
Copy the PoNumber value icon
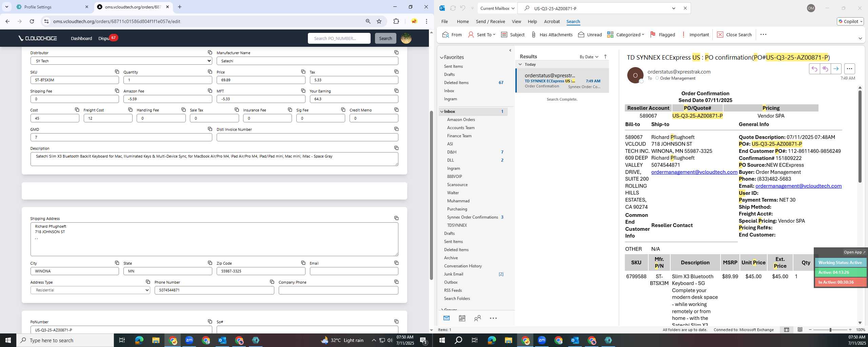[x=210, y=321]
